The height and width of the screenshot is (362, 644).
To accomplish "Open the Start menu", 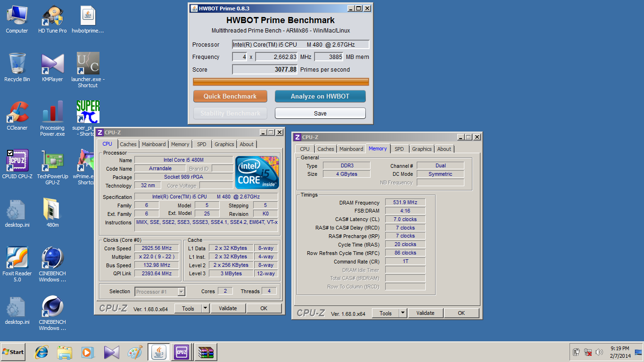I will [x=13, y=352].
